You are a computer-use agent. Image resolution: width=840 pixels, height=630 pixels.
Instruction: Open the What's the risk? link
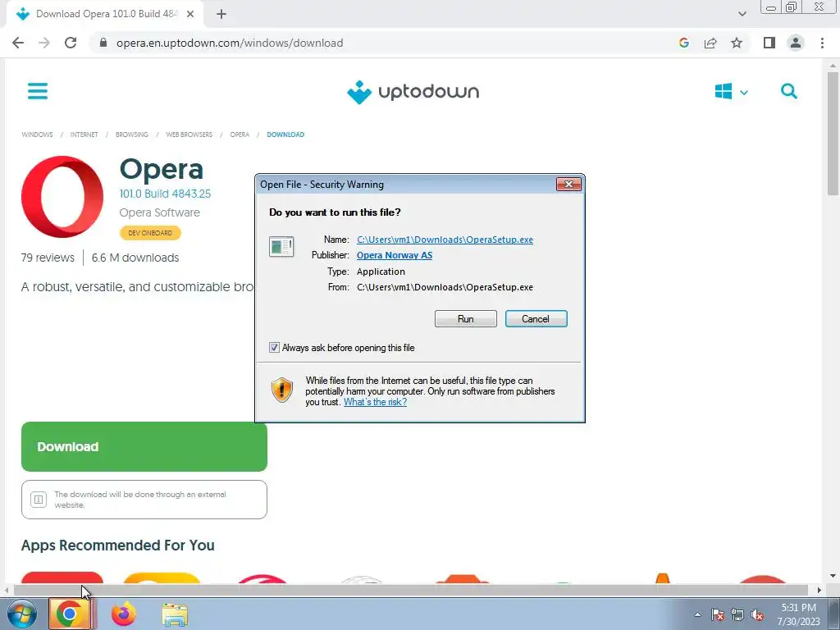(x=375, y=402)
